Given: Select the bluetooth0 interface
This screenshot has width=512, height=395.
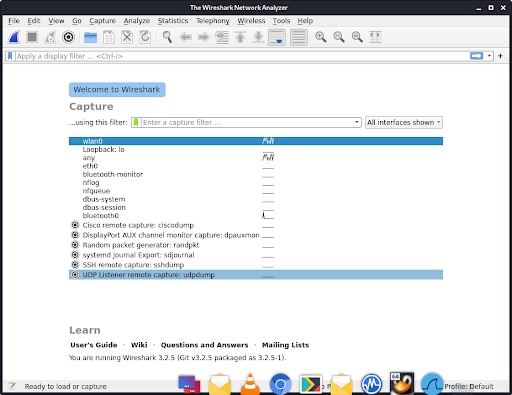Looking at the screenshot, I should (x=256, y=216).
